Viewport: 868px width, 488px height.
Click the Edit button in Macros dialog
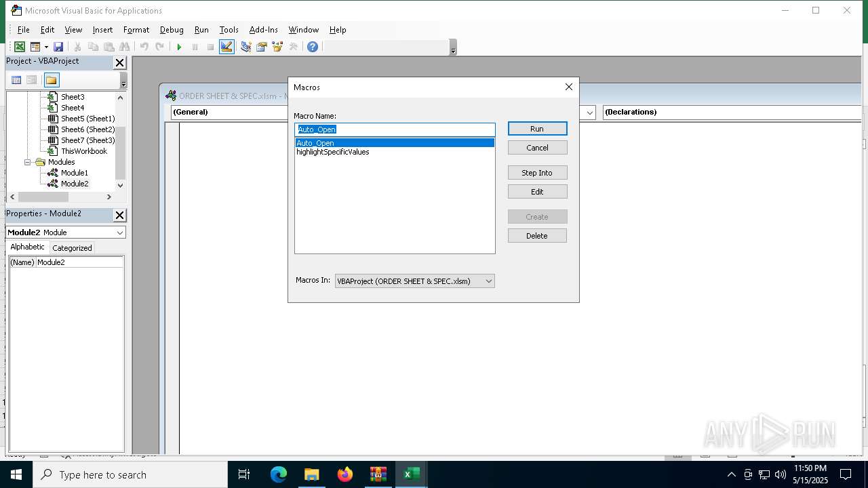click(537, 192)
